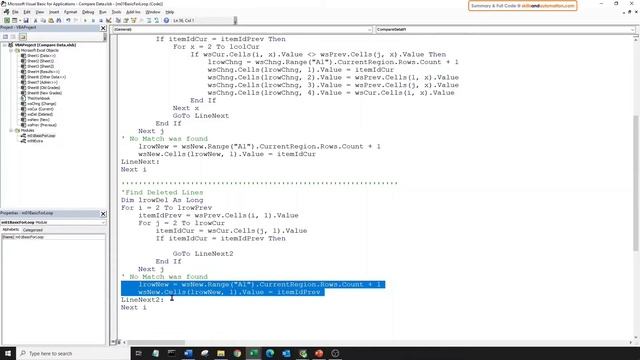Viewport: 640px width, 360px height.
Task: Click the Reset stop icon
Action: (x=101, y=20)
